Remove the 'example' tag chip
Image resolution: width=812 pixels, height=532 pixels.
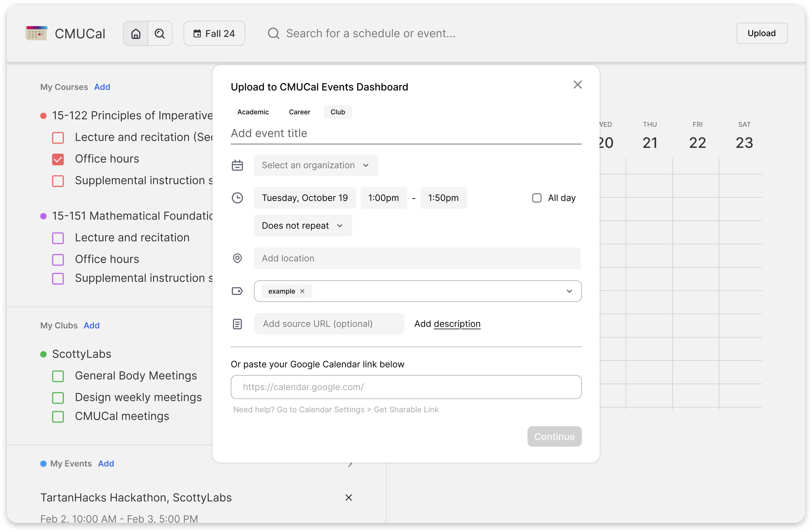point(302,291)
